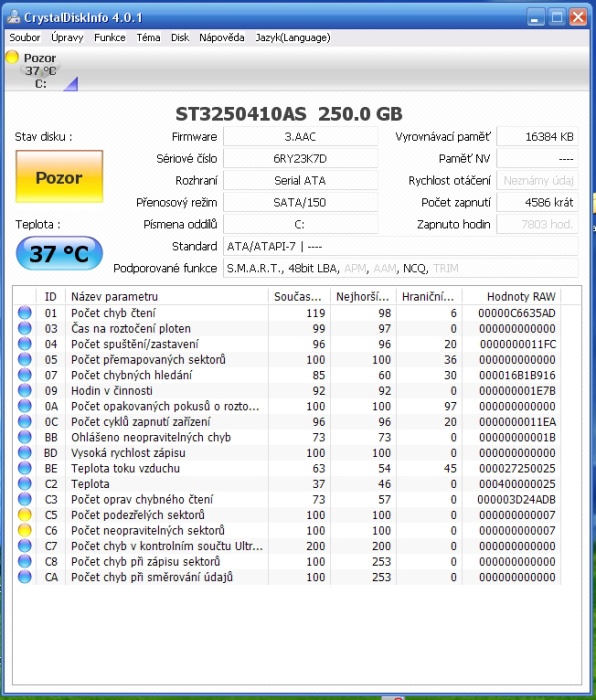Click the Rychlost otáčení field Neznámy údaj
The width and height of the screenshot is (596, 700).
coord(537,180)
